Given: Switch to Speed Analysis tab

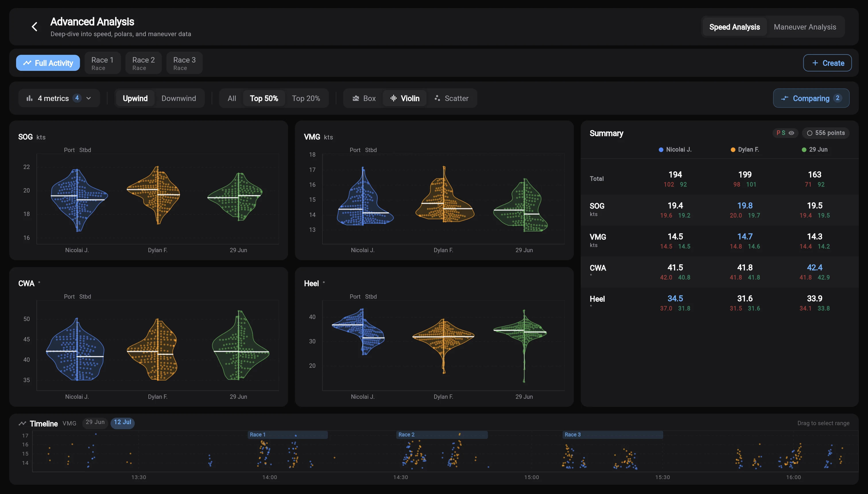Looking at the screenshot, I should coord(734,27).
